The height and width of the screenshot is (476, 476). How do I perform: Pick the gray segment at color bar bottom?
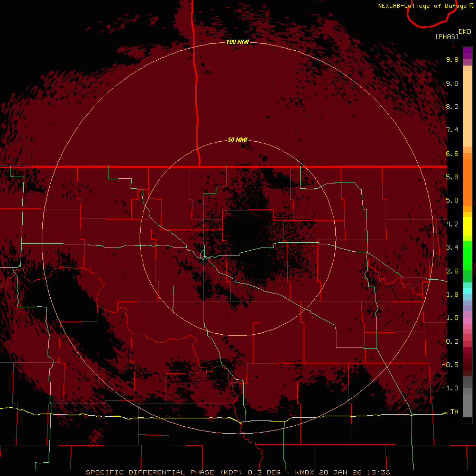click(x=467, y=405)
